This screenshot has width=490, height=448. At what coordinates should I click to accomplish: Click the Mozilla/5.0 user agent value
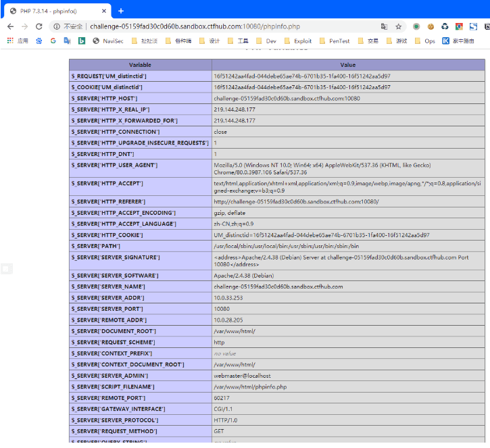[x=322, y=169]
